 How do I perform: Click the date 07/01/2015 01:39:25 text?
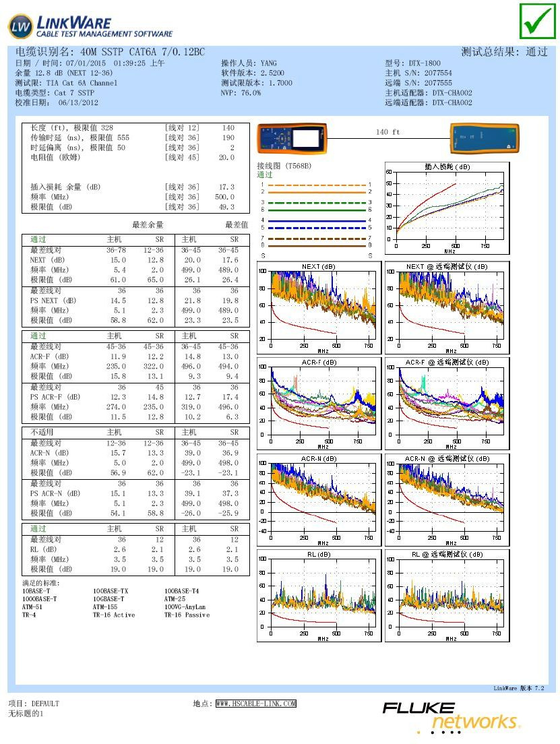pyautogui.click(x=90, y=63)
